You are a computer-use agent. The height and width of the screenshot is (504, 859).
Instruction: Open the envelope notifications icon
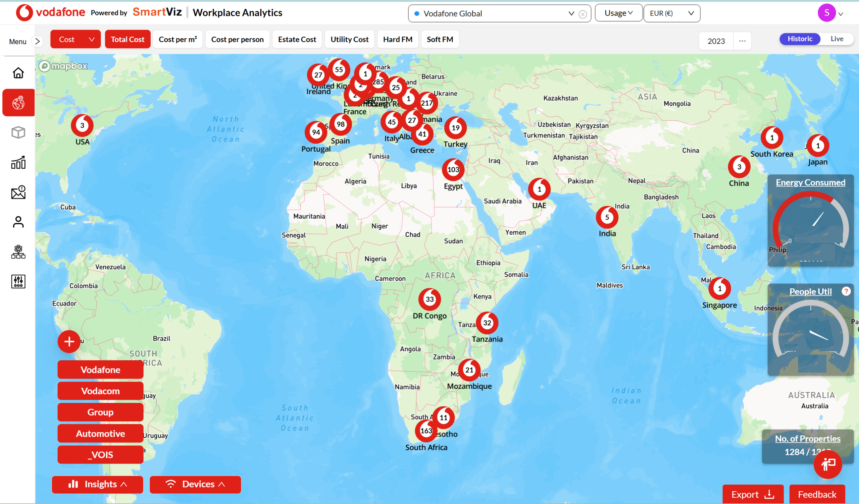pos(18,192)
